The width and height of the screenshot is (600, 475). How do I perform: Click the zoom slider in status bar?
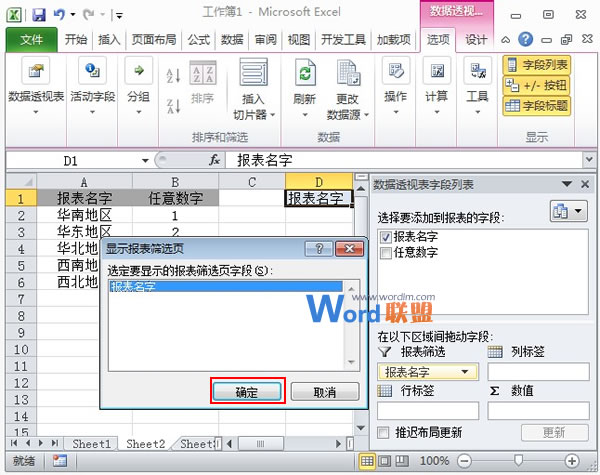click(519, 461)
